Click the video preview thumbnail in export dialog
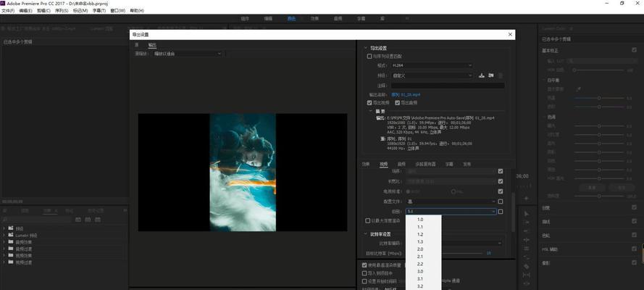The width and height of the screenshot is (644, 290). click(243, 172)
